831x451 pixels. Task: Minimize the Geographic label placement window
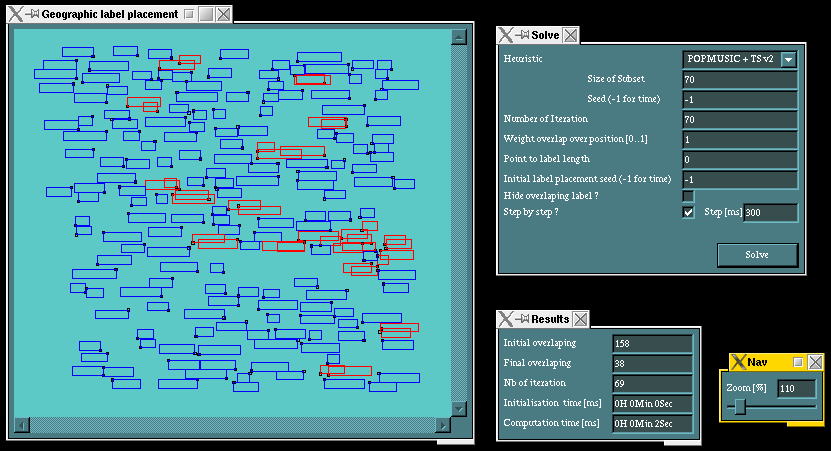coord(189,14)
